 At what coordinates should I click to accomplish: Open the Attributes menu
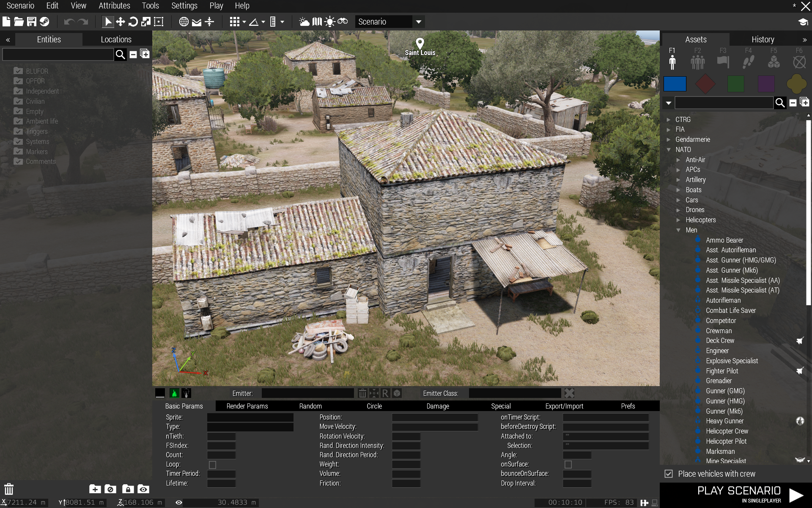click(x=114, y=6)
